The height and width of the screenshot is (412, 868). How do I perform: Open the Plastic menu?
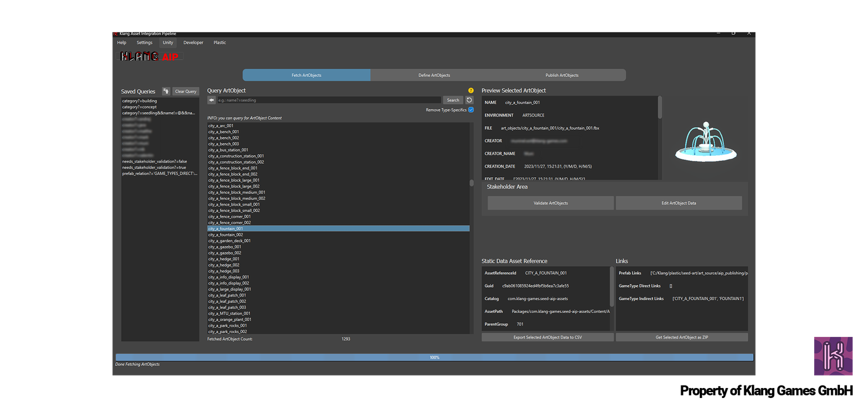(220, 43)
